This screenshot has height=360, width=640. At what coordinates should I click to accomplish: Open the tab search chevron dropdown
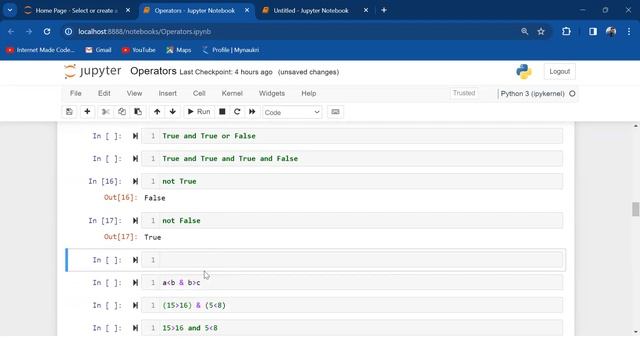(x=10, y=10)
